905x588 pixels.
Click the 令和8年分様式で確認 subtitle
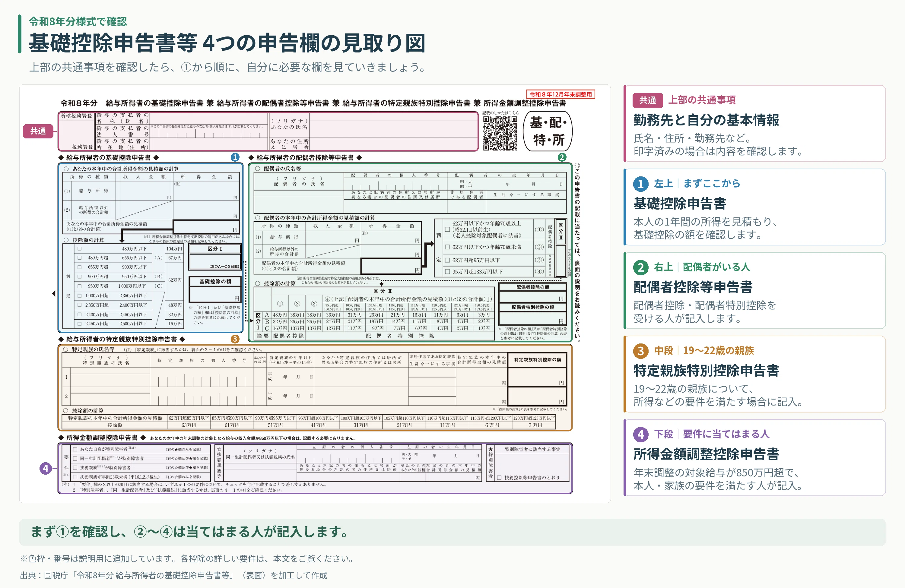(78, 22)
